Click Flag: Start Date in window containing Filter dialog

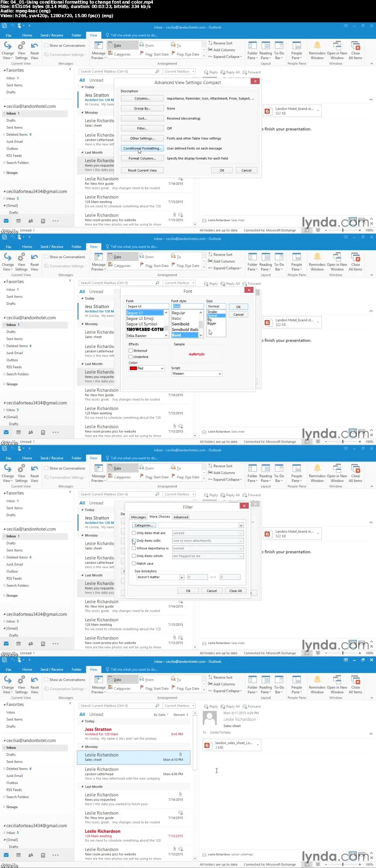coord(155,477)
